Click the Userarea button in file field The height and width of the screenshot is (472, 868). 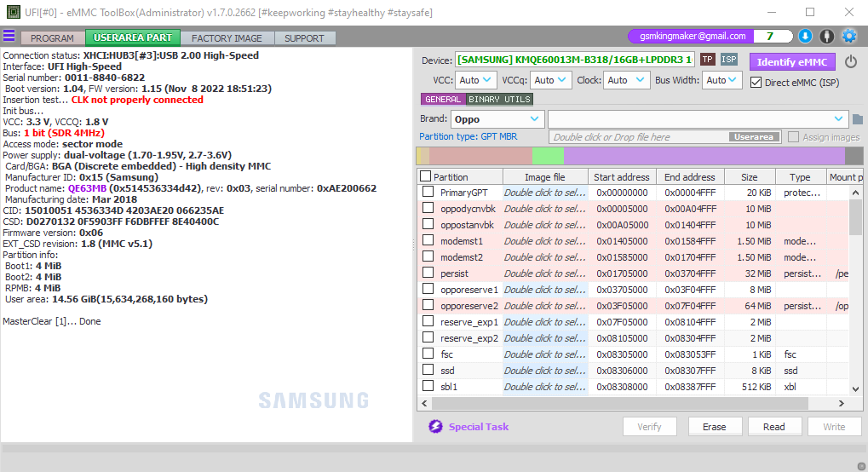(x=754, y=137)
